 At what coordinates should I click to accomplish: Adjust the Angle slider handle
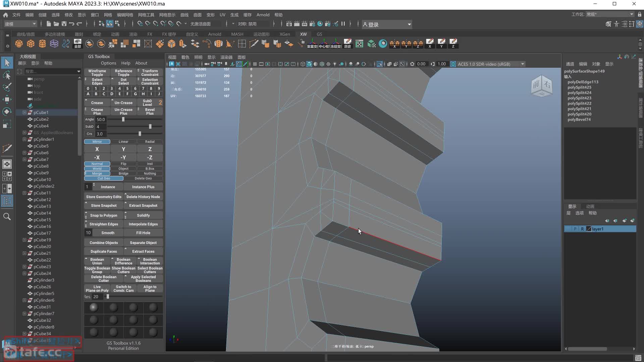pyautogui.click(x=123, y=119)
